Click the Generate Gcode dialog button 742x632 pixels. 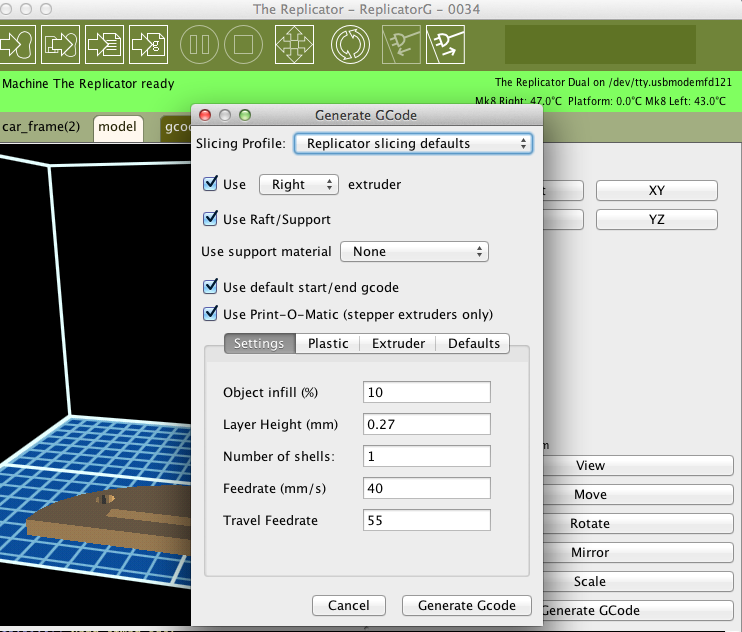(x=467, y=606)
